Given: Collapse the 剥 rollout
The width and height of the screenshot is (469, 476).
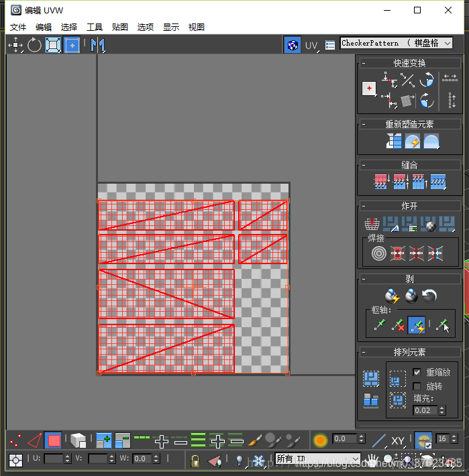Looking at the screenshot, I should pos(410,279).
